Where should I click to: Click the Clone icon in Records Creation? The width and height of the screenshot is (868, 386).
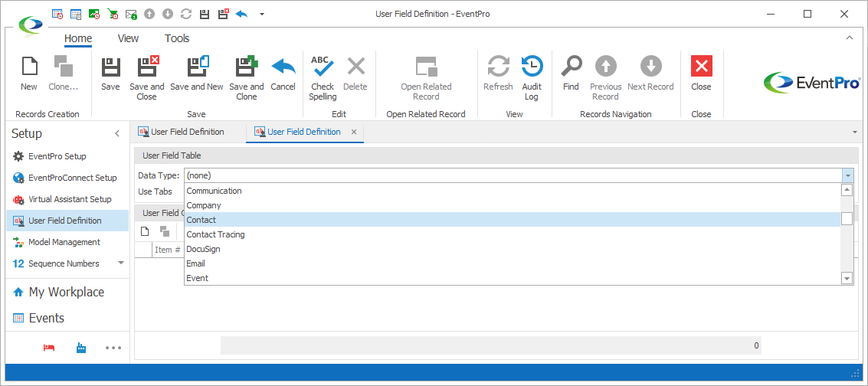[x=63, y=67]
